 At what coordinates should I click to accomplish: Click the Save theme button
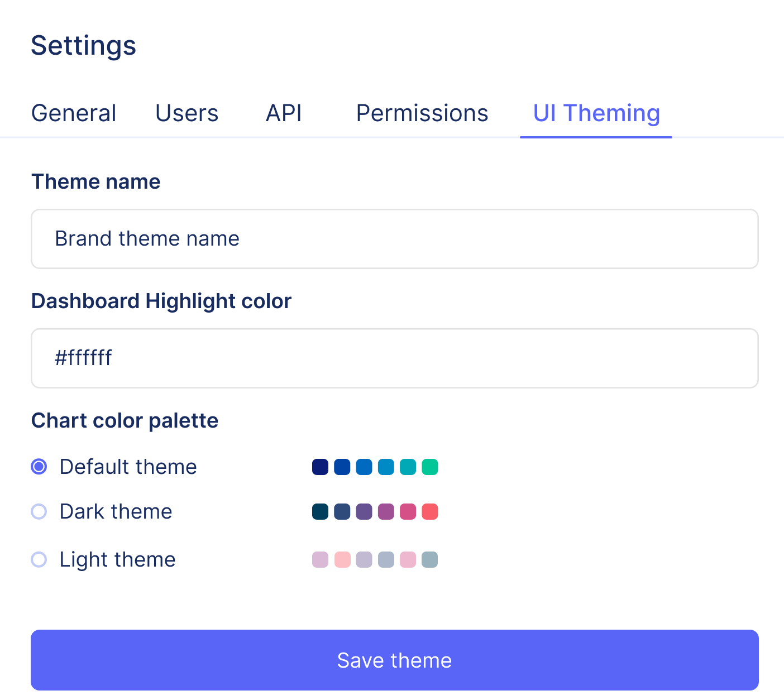point(395,660)
